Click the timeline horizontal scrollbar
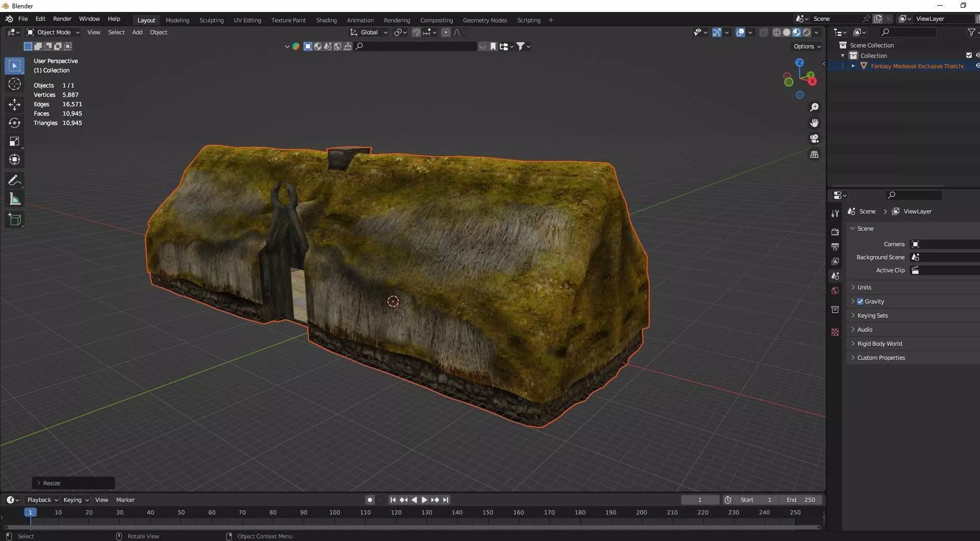The image size is (980, 541). (412, 527)
